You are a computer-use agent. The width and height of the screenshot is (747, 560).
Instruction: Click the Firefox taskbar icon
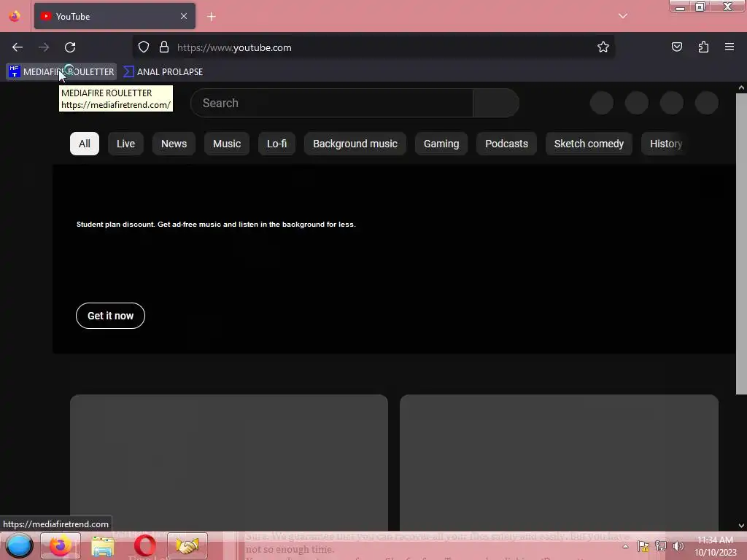60,545
